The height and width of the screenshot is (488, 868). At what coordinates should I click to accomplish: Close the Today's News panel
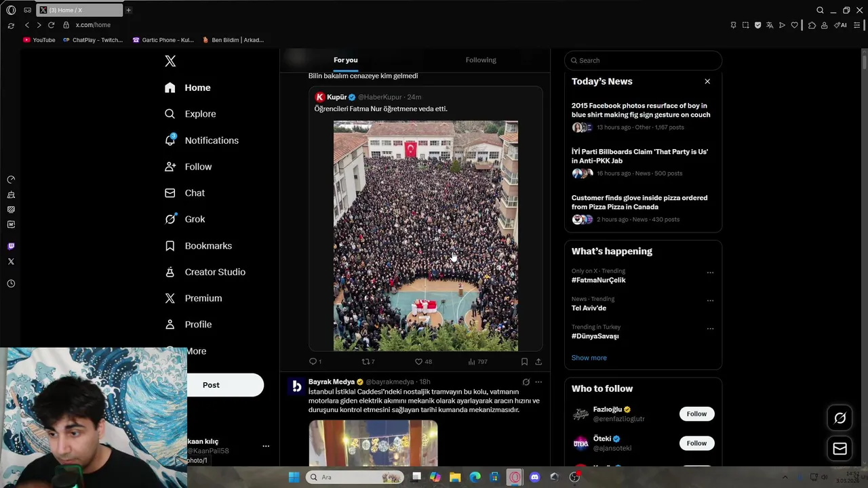click(707, 81)
